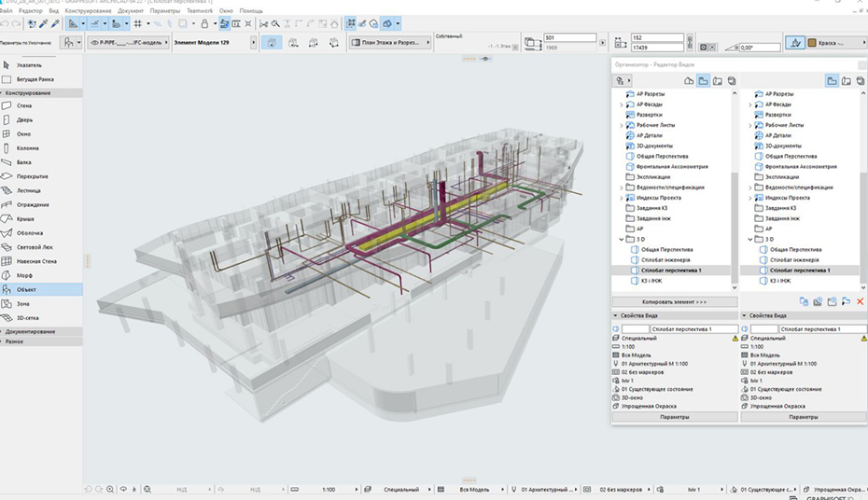Open the Конструирование menu

pyautogui.click(x=90, y=10)
